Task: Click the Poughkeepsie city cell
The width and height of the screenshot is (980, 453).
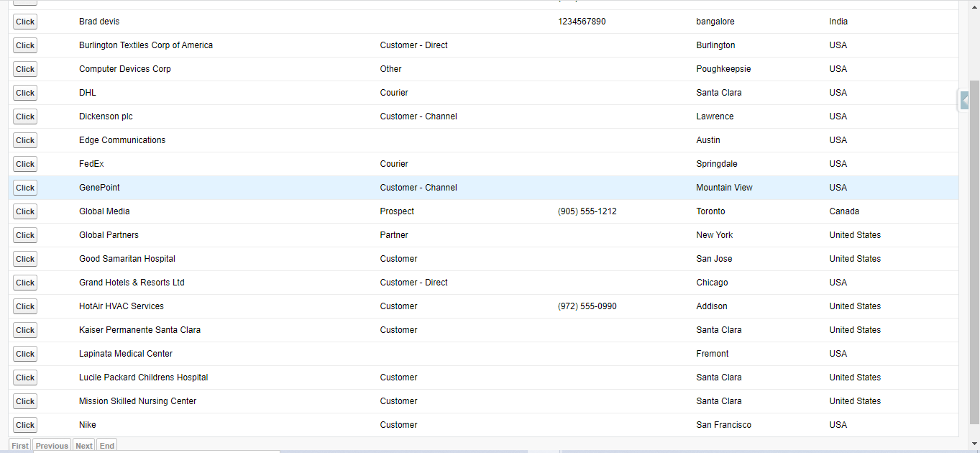Action: pos(724,69)
